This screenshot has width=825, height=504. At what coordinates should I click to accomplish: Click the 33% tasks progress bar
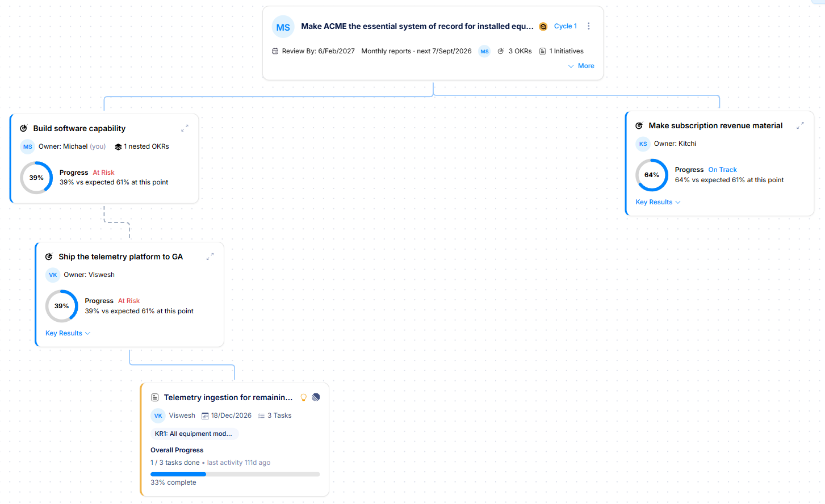[235, 474]
